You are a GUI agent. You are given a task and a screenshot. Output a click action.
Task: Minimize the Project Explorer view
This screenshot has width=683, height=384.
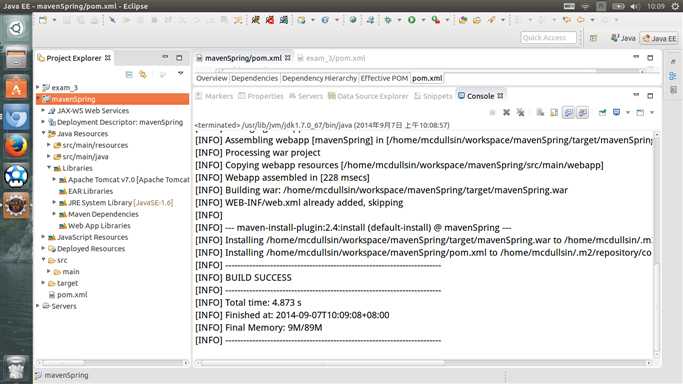pos(165,57)
